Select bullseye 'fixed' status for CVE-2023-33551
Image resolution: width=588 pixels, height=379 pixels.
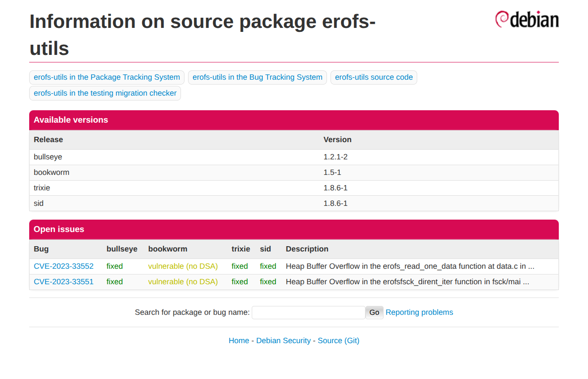point(115,282)
